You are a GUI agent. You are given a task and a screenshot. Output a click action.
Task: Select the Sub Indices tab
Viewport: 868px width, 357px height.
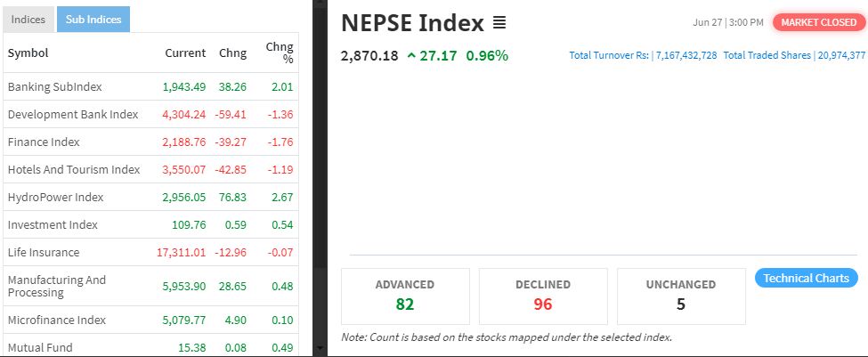[93, 20]
